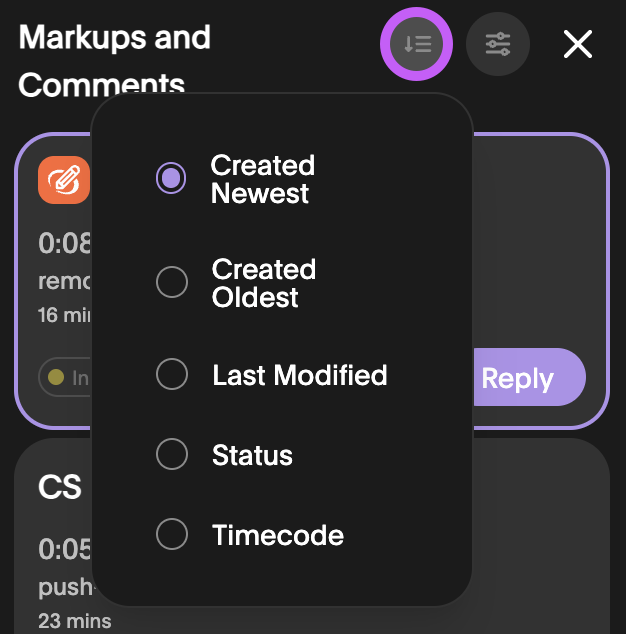This screenshot has width=626, height=634.
Task: Choose the Created Oldest sort option label
Action: [x=264, y=283]
